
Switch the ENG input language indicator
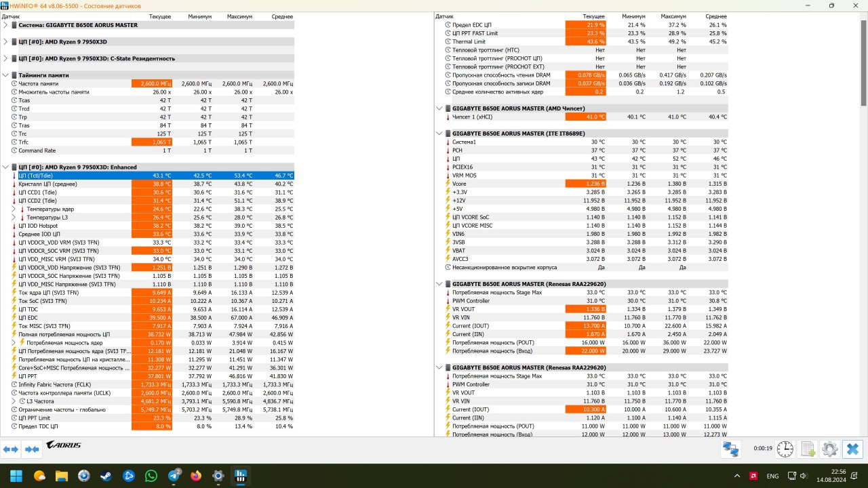[772, 476]
